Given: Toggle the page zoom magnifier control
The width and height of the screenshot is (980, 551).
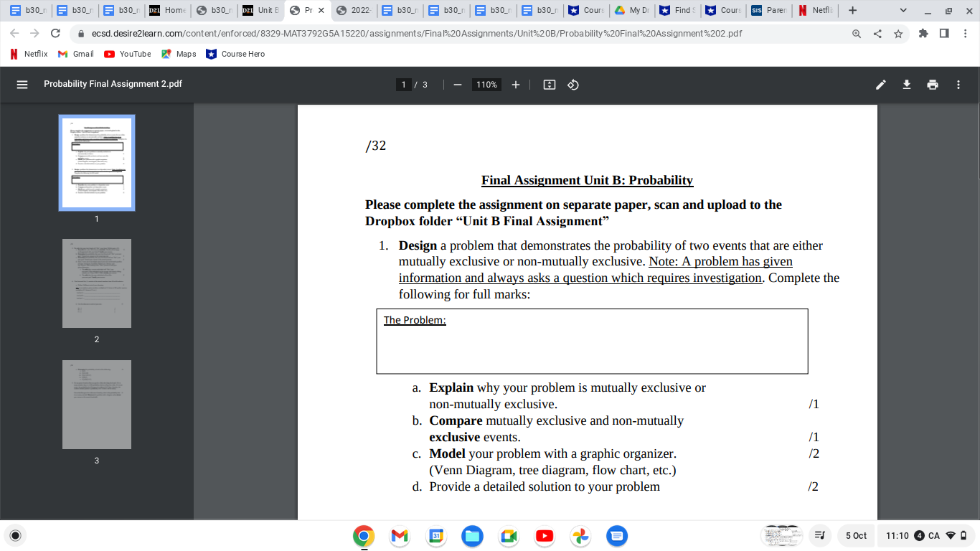Looking at the screenshot, I should 857,33.
